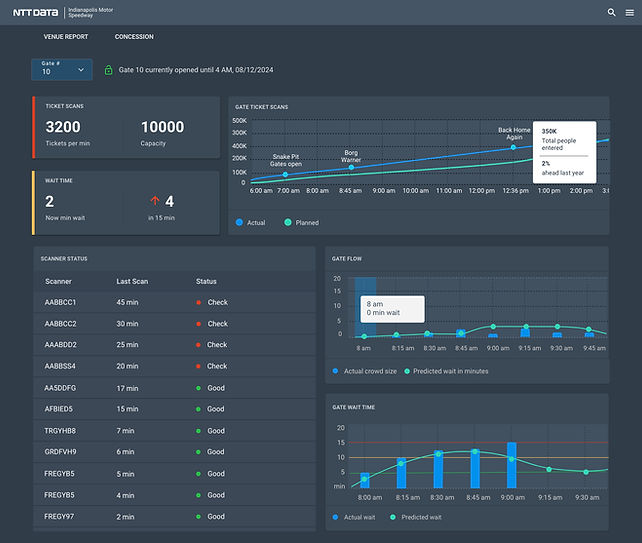Click the NTT DATA logo
The image size is (642, 543).
(35, 13)
